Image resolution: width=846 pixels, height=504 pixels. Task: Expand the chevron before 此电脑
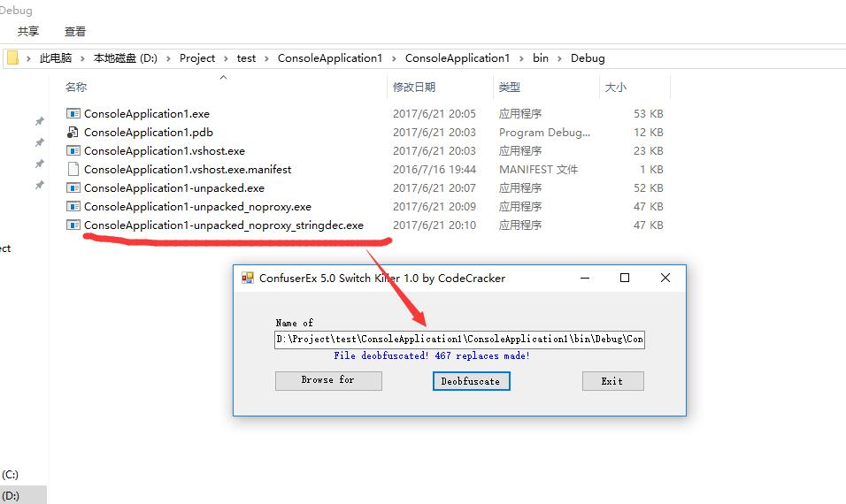tap(28, 58)
